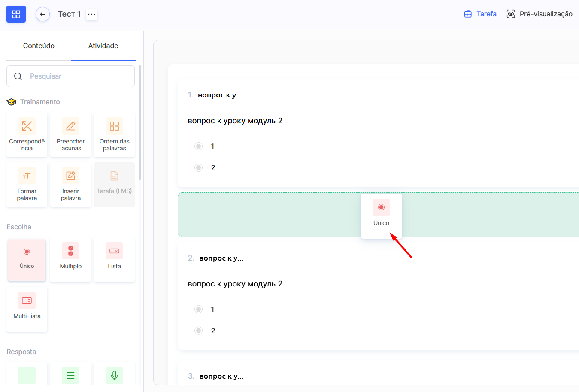
Task: Select the Correspondência activity tile
Action: point(27,135)
